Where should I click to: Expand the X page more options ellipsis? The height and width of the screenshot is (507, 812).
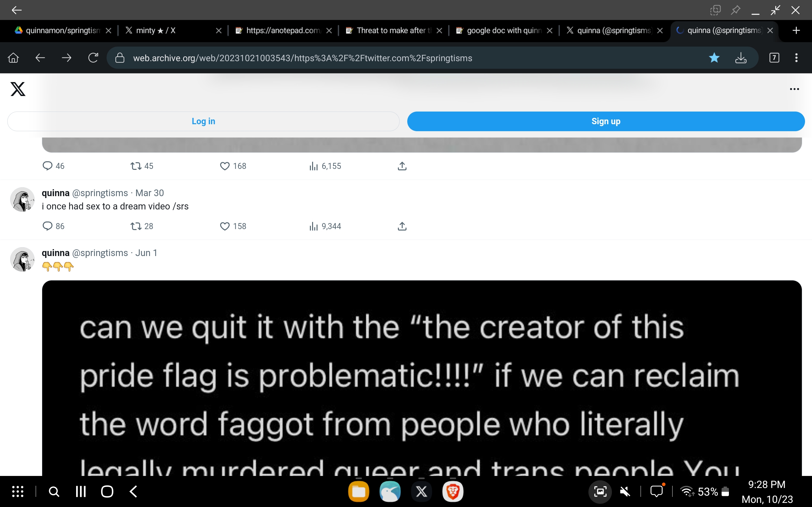click(794, 89)
